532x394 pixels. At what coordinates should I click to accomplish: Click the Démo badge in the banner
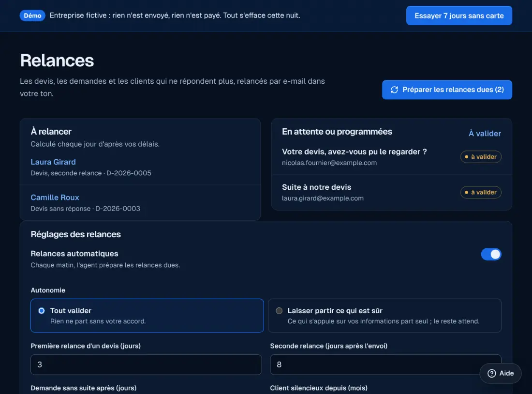(32, 15)
